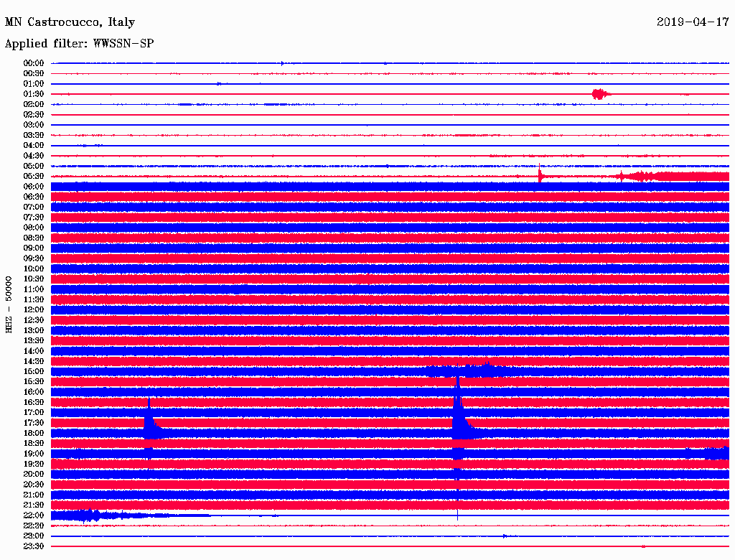This screenshot has width=735, height=560.
Task: Click the 18:30 time label
Action: pyautogui.click(x=34, y=443)
